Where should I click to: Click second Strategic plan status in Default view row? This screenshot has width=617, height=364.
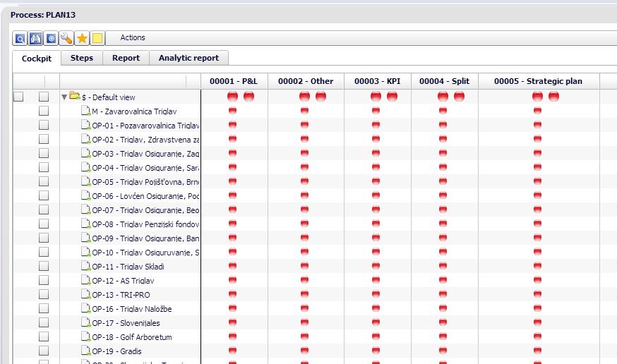[x=553, y=97]
